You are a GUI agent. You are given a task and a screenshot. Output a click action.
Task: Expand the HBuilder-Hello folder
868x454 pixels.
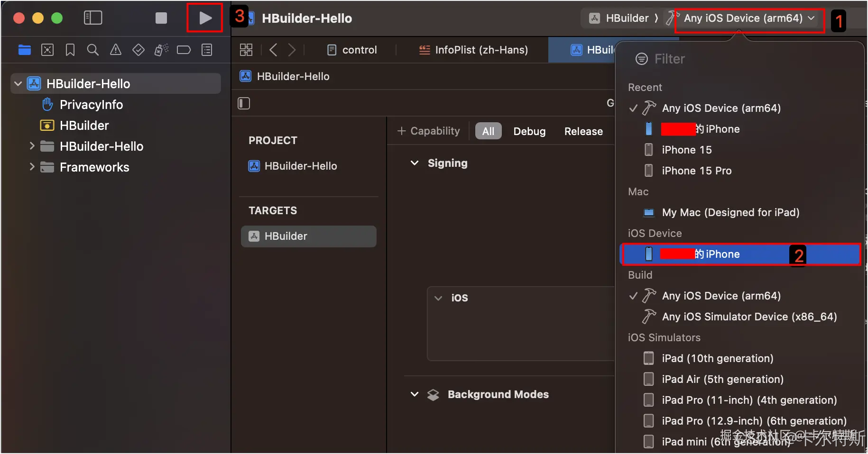coord(32,146)
